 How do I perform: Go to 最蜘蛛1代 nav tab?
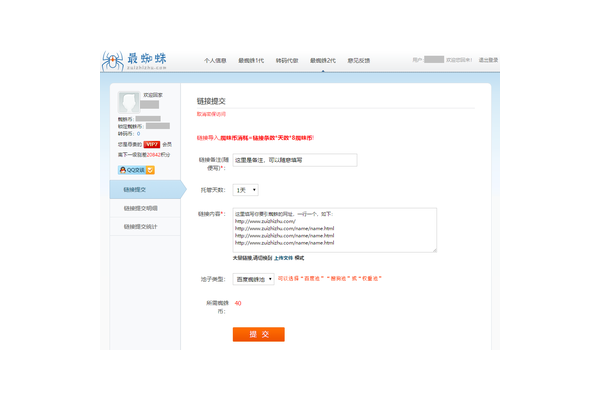coord(251,61)
